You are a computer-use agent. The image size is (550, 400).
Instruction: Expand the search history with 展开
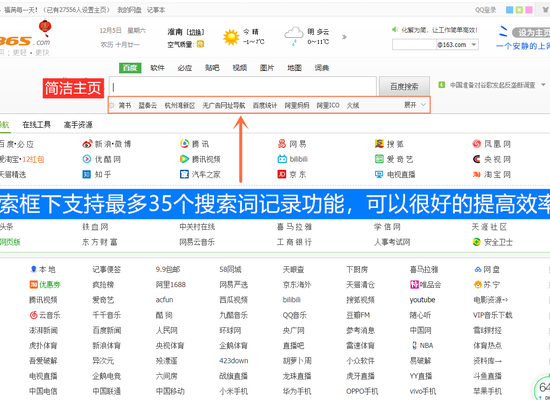click(x=415, y=105)
